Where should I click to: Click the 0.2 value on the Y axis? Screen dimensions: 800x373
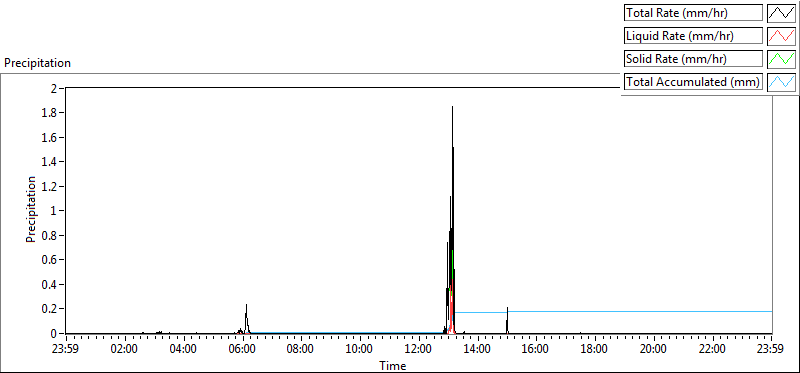[50, 309]
